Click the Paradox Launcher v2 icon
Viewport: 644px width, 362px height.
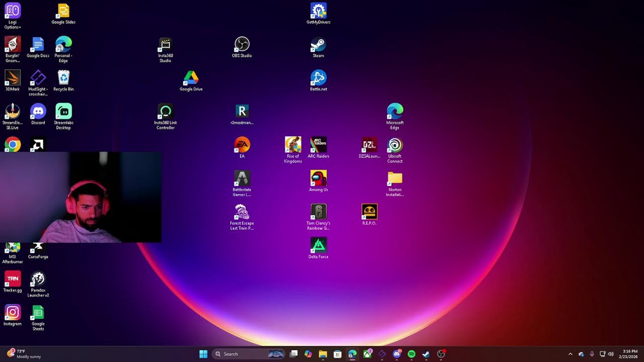coord(38,284)
